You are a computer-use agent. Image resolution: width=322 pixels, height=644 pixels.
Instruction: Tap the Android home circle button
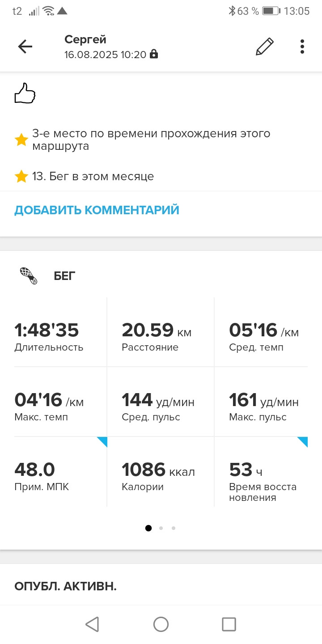[x=161, y=624]
